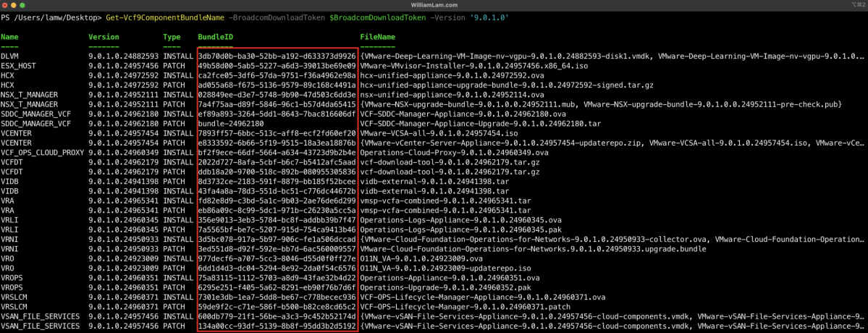This screenshot has height=333, width=868.
Task: Click bundle ID eb86a09c-8c99-5dc1-971b-c26230a5cc5a
Action: coord(277,209)
